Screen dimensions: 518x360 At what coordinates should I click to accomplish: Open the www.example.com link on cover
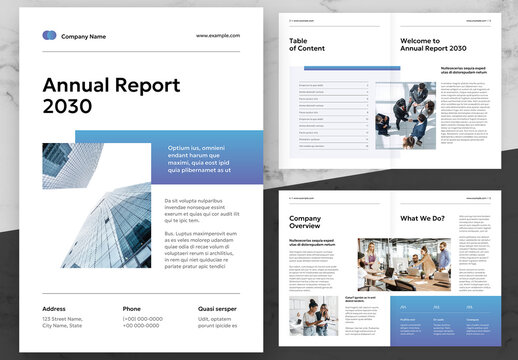coord(218,35)
